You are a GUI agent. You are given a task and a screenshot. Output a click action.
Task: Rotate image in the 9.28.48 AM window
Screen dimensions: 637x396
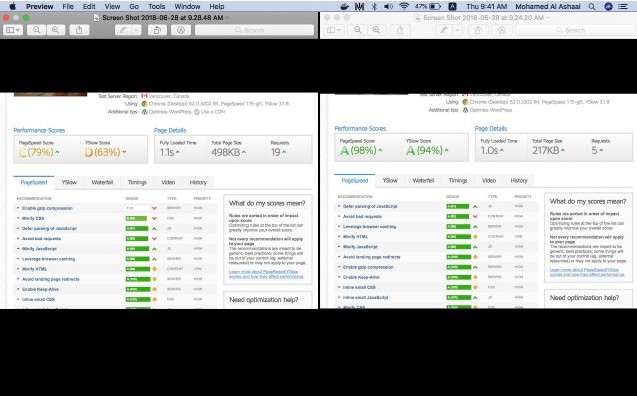pyautogui.click(x=157, y=30)
